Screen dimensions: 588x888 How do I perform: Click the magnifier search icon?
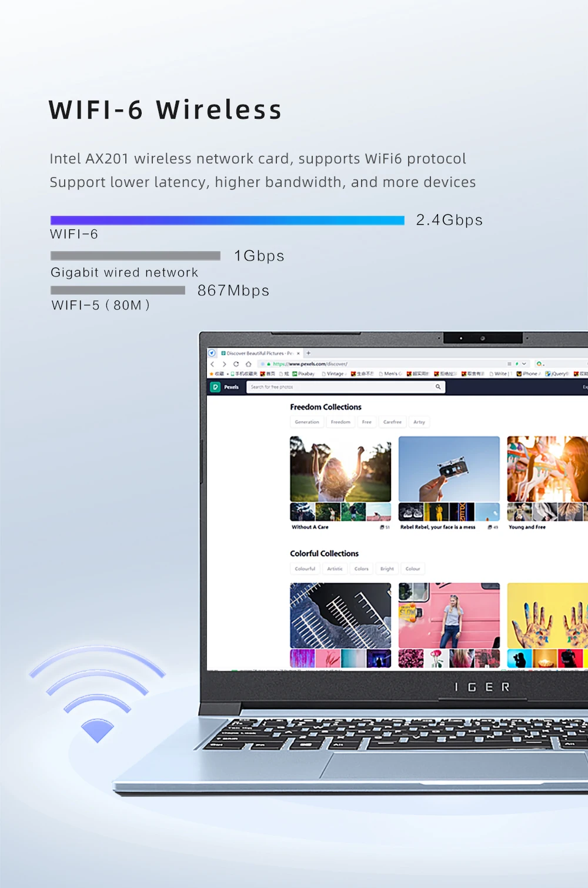438,387
